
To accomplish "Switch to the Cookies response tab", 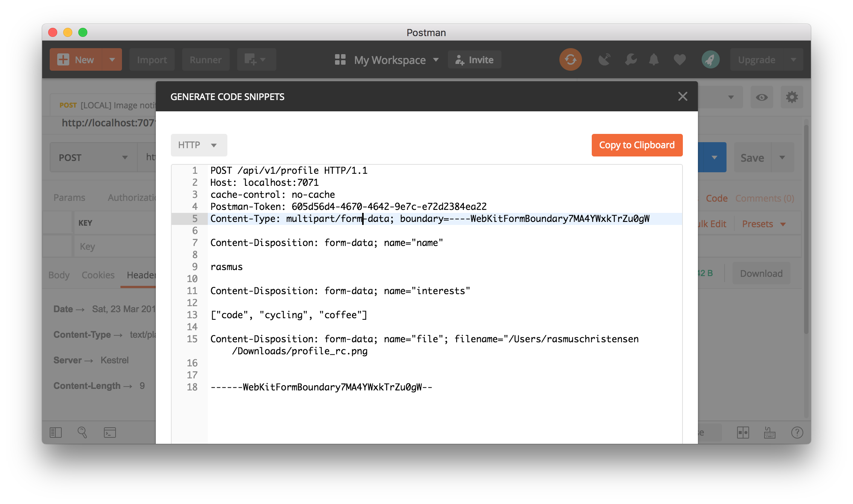I will point(98,275).
